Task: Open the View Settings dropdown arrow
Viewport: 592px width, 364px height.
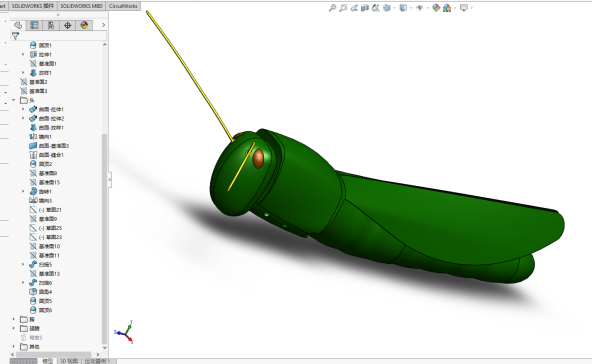Action: click(472, 8)
